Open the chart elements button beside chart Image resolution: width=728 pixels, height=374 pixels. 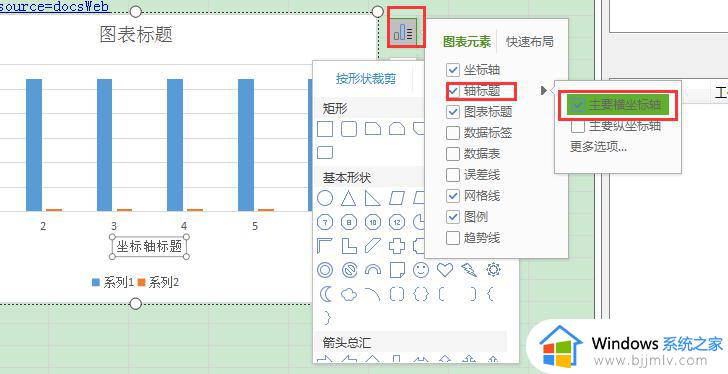point(403,32)
